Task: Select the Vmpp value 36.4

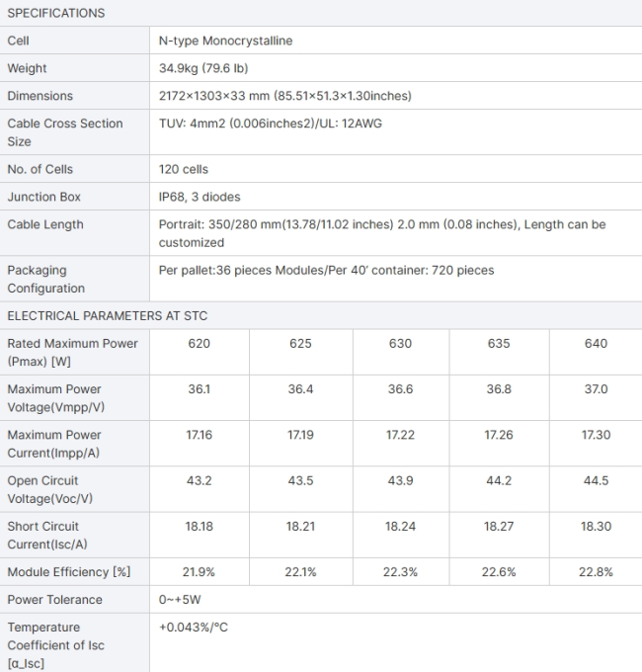Action: pos(300,389)
